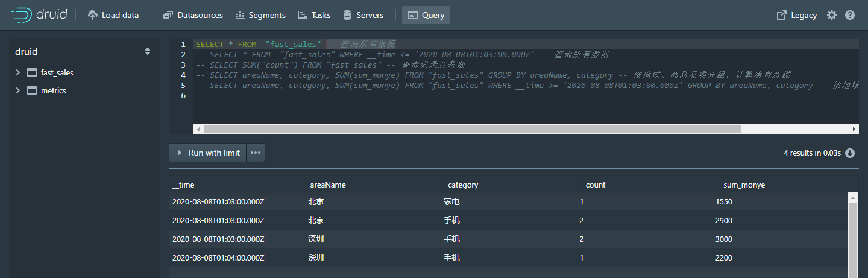This screenshot has width=868, height=278.
Task: Open the Tasks tab
Action: point(314,15)
